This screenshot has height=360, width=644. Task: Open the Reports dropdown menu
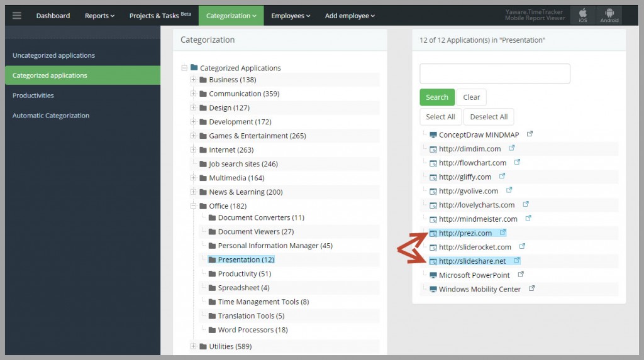click(99, 16)
